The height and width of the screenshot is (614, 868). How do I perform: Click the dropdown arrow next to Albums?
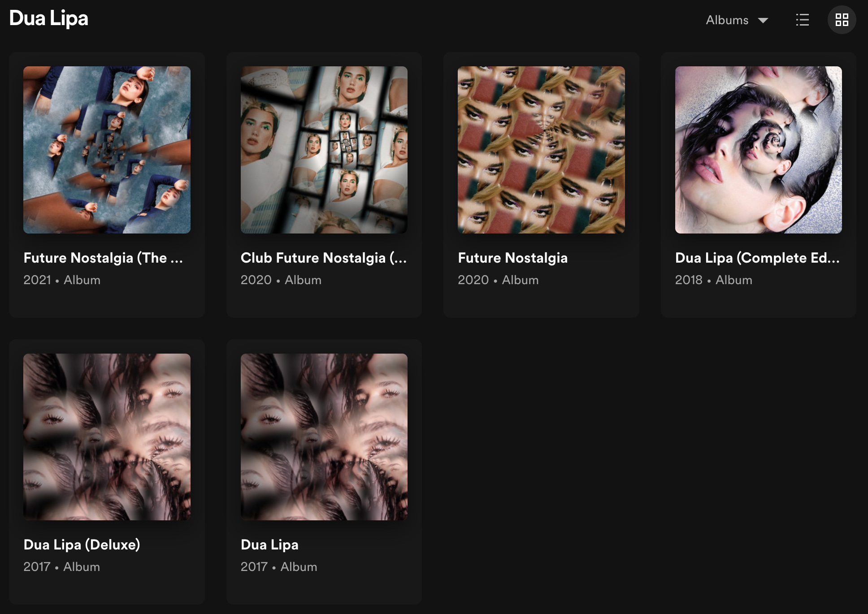pyautogui.click(x=763, y=20)
